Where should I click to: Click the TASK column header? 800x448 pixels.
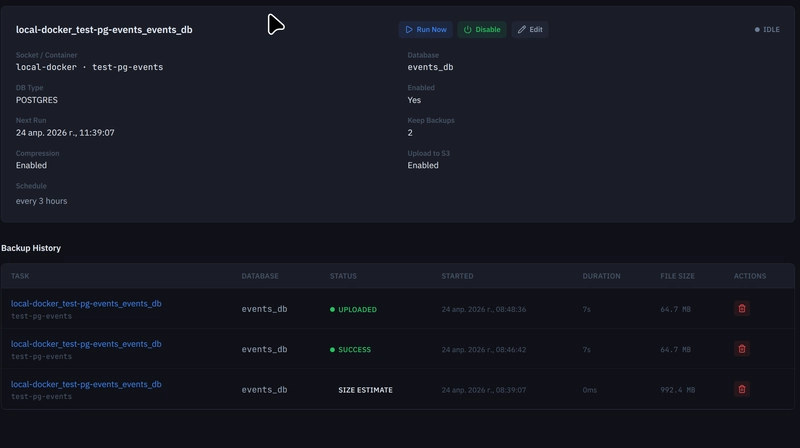coord(20,276)
